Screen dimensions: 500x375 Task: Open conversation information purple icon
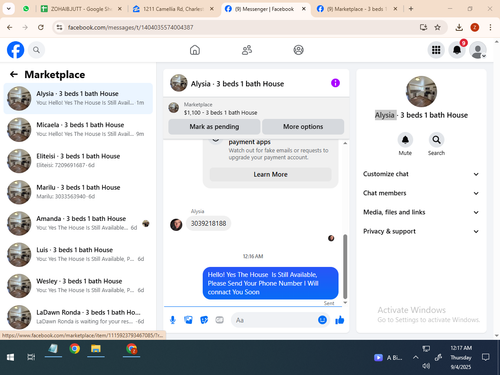coord(335,83)
